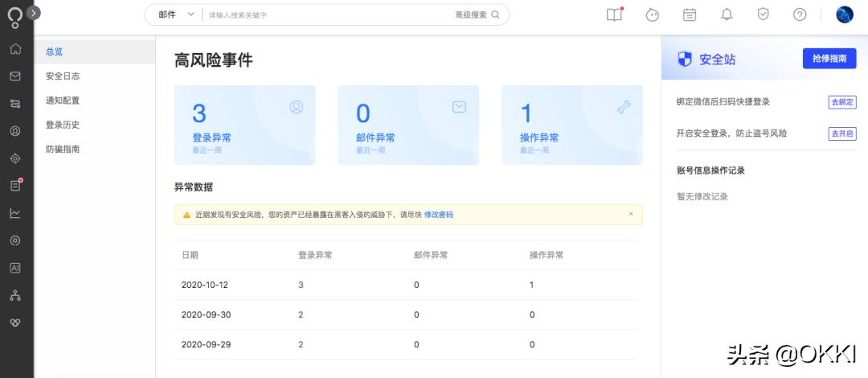868x378 pixels.
Task: Open the user avatar menu
Action: coord(844,15)
